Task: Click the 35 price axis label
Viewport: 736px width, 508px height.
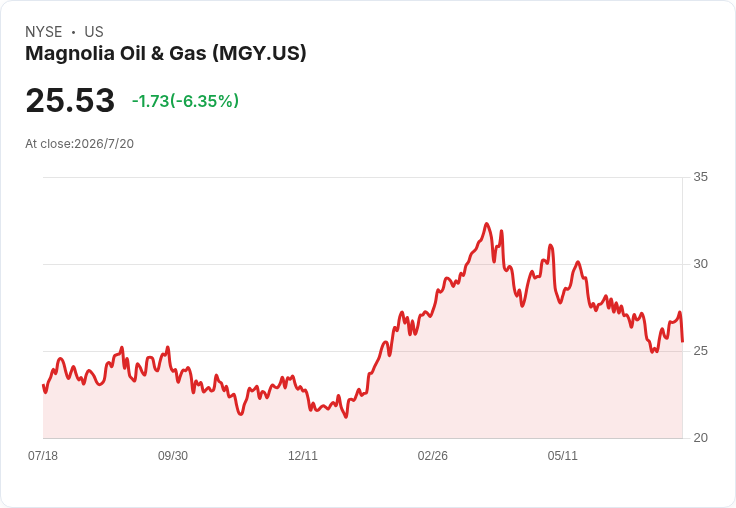Action: tap(700, 177)
